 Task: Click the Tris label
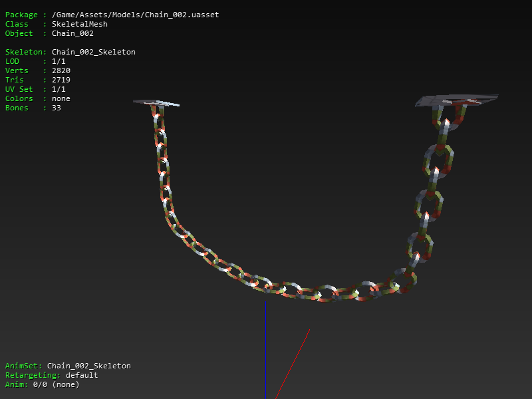coord(14,80)
